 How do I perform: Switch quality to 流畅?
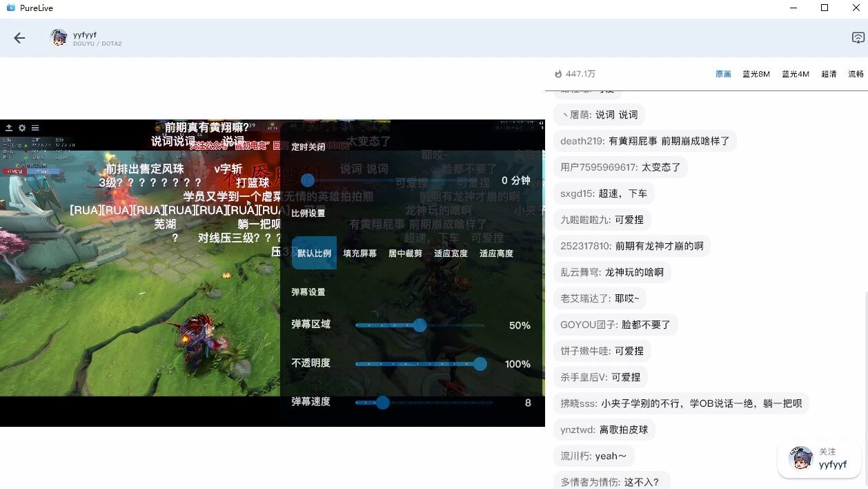pos(856,74)
